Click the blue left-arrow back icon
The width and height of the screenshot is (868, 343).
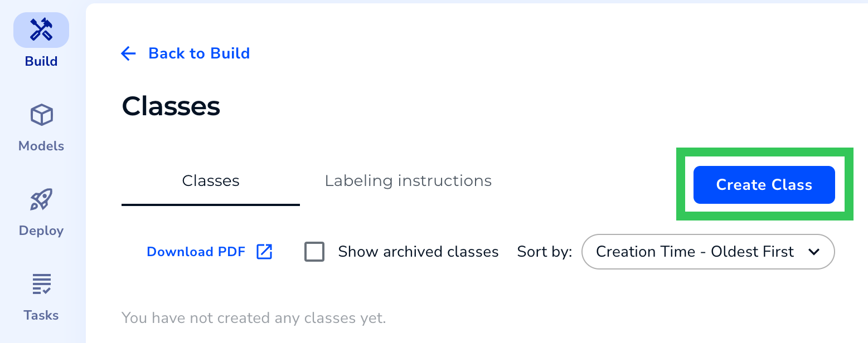[128, 53]
